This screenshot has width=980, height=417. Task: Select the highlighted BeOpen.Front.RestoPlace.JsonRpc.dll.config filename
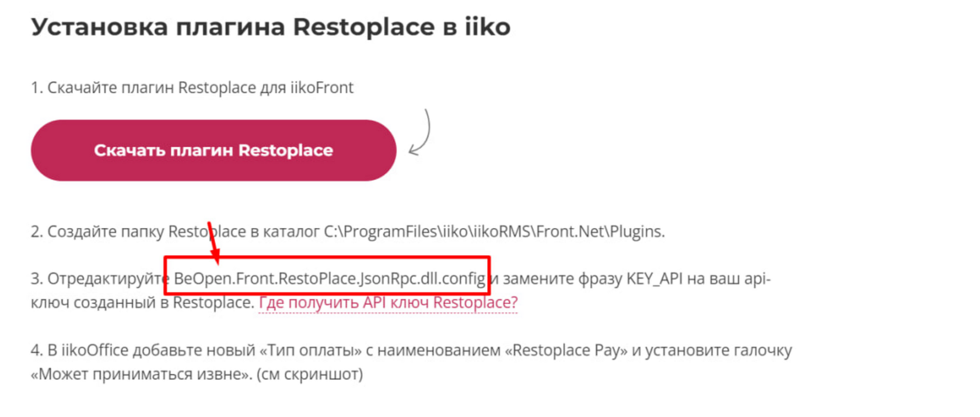coord(330,278)
